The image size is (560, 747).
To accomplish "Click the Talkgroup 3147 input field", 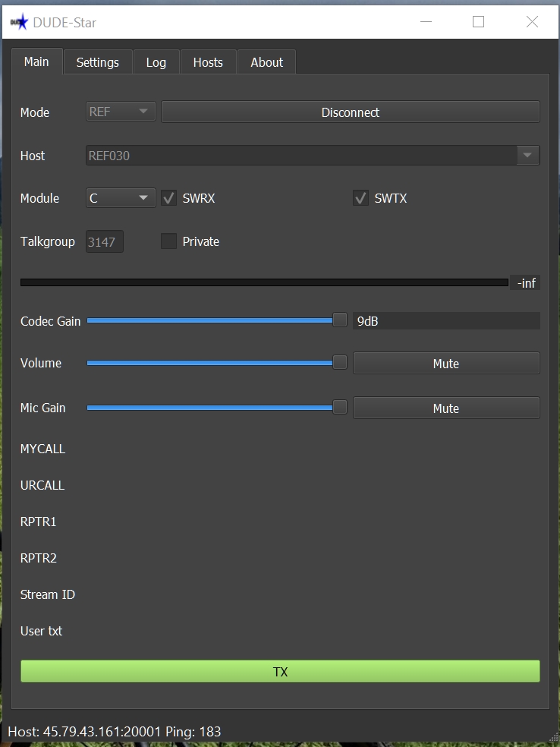I will point(104,241).
